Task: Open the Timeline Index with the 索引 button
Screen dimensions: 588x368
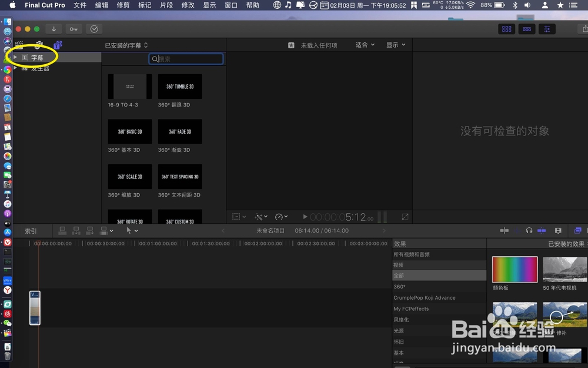Action: [31, 230]
